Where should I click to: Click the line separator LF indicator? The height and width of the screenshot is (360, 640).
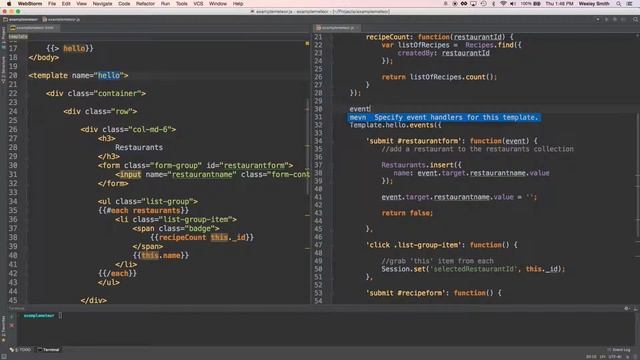pos(602,357)
